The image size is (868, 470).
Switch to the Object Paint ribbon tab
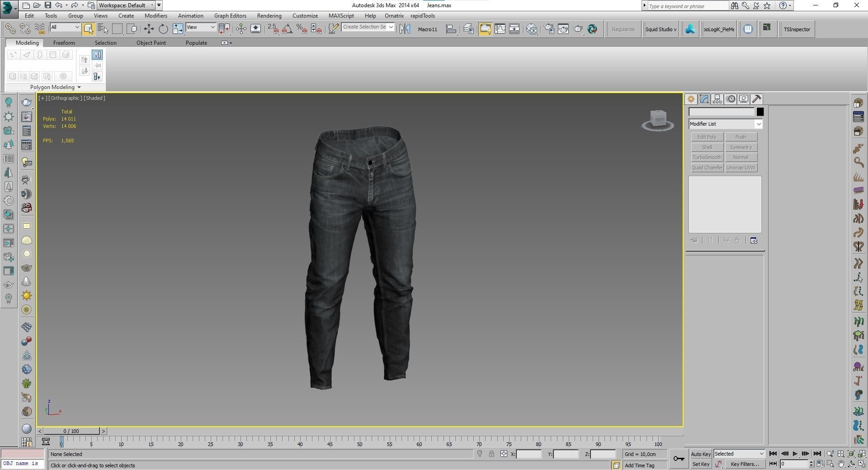pyautogui.click(x=151, y=43)
